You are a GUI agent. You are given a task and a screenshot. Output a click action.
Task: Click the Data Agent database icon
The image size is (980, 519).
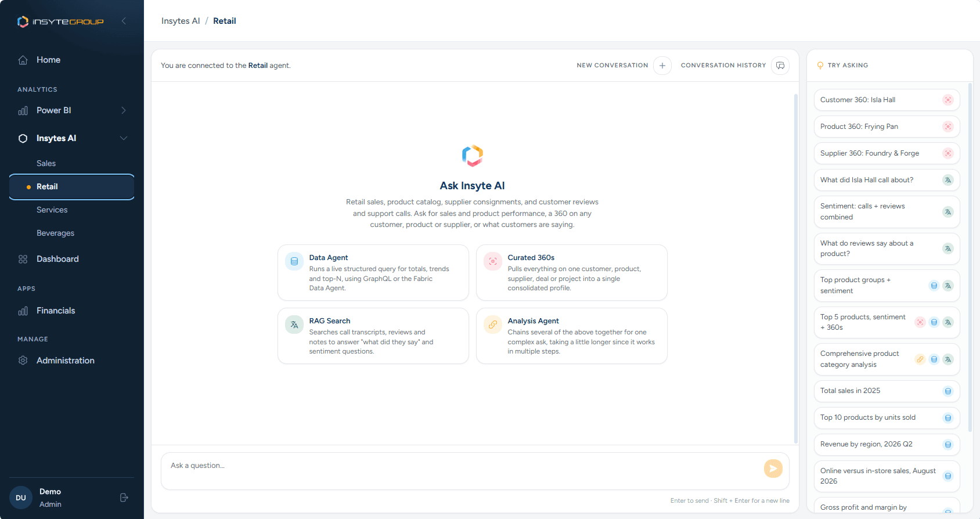pyautogui.click(x=294, y=261)
